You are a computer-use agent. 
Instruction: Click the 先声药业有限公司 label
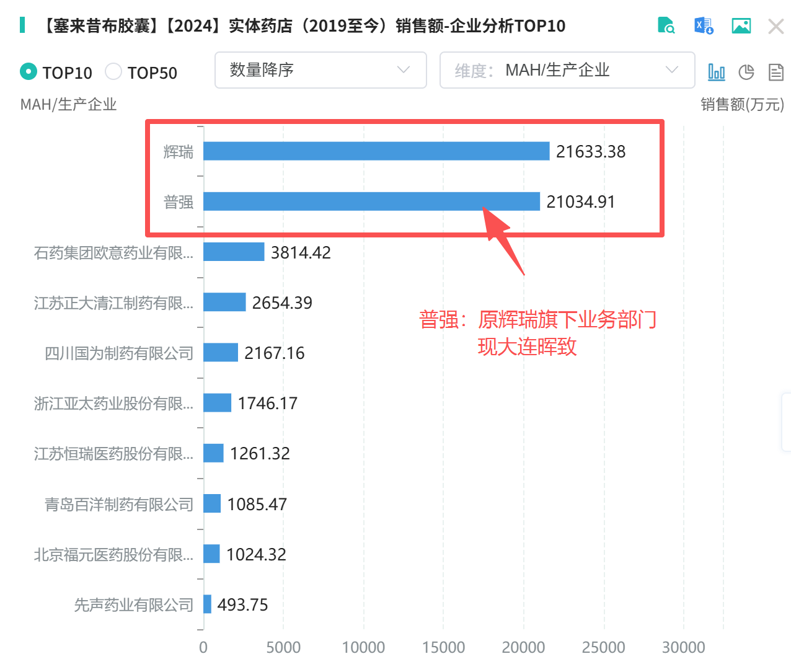[x=134, y=604]
